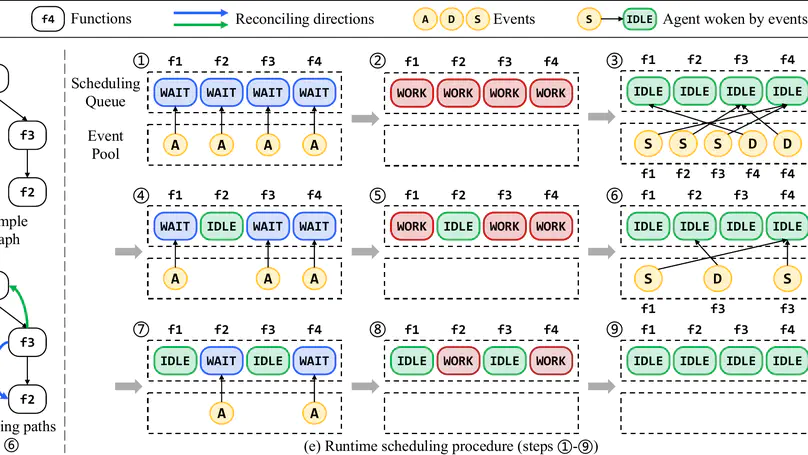Screen dimensions: 808x455
Task: Click step 1's A event below f1
Action: coord(175,145)
